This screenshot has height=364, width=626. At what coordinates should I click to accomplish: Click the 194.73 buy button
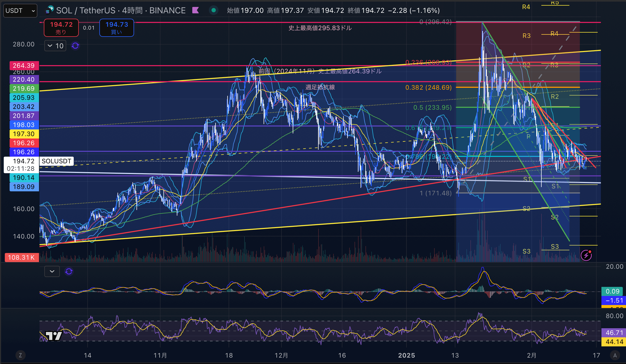(x=117, y=28)
